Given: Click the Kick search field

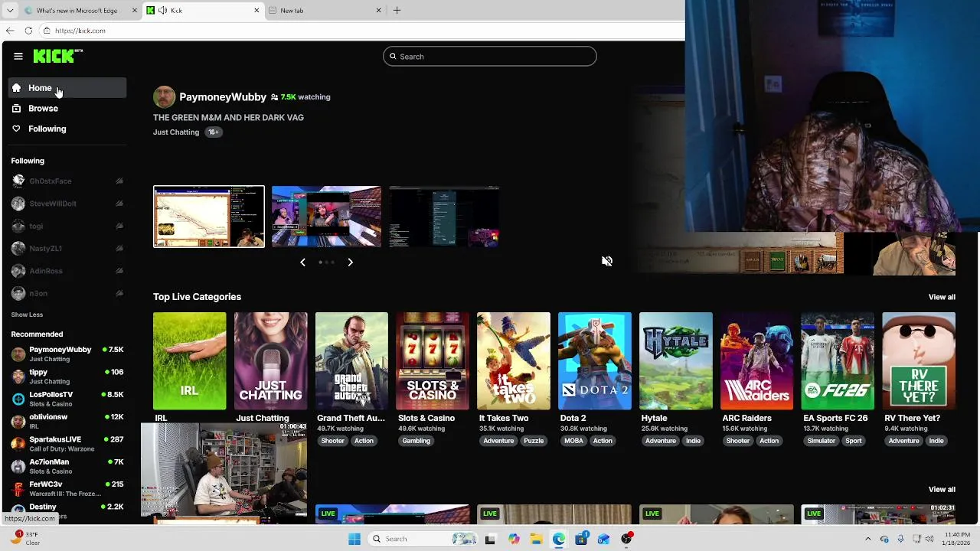Looking at the screenshot, I should (489, 57).
